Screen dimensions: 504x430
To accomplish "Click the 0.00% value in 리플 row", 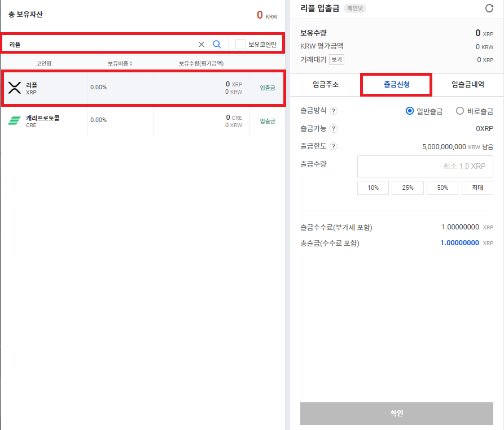I will tap(98, 87).
